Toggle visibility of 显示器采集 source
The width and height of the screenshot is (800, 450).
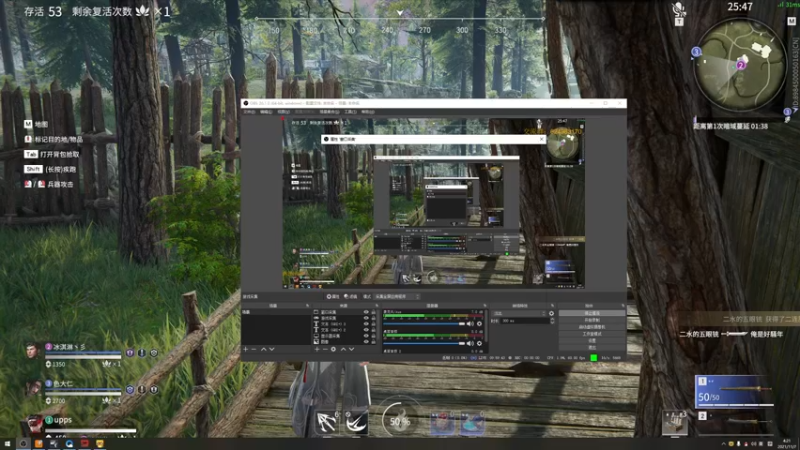pos(366,336)
